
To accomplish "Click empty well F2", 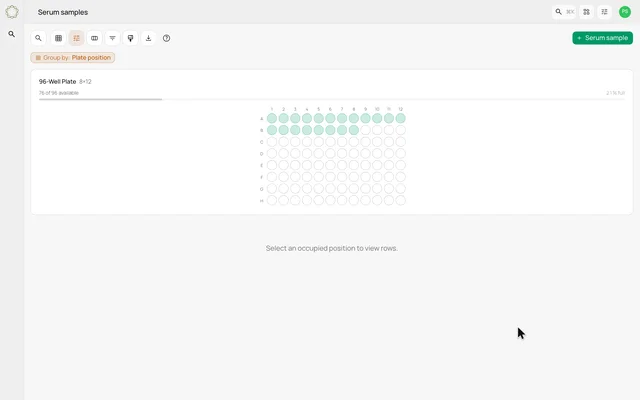I will coord(284,177).
